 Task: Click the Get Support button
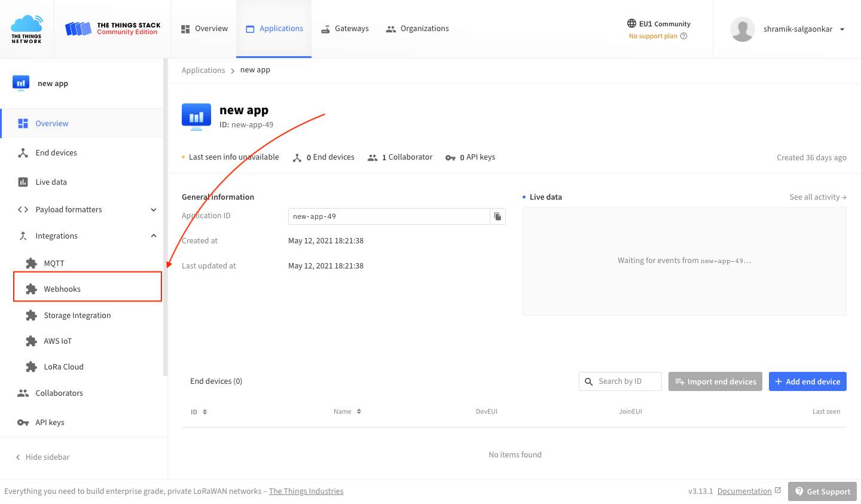822,491
